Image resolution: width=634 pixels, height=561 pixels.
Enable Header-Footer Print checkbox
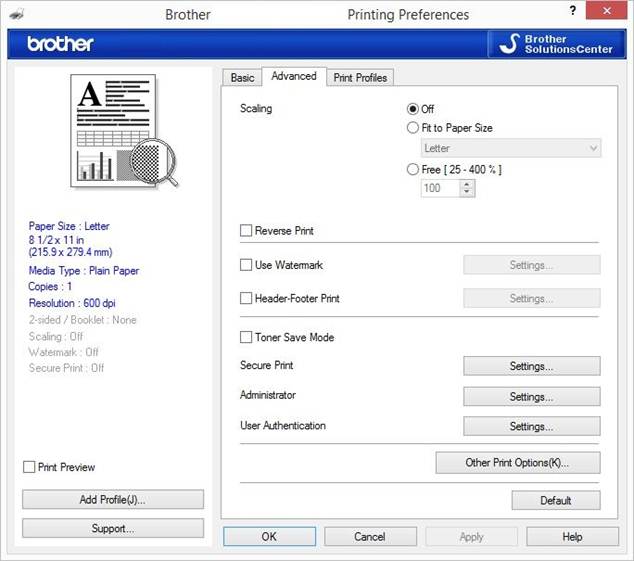click(x=247, y=298)
